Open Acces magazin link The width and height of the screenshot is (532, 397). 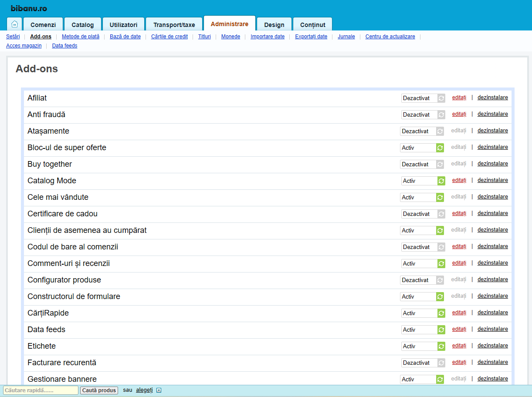(24, 46)
